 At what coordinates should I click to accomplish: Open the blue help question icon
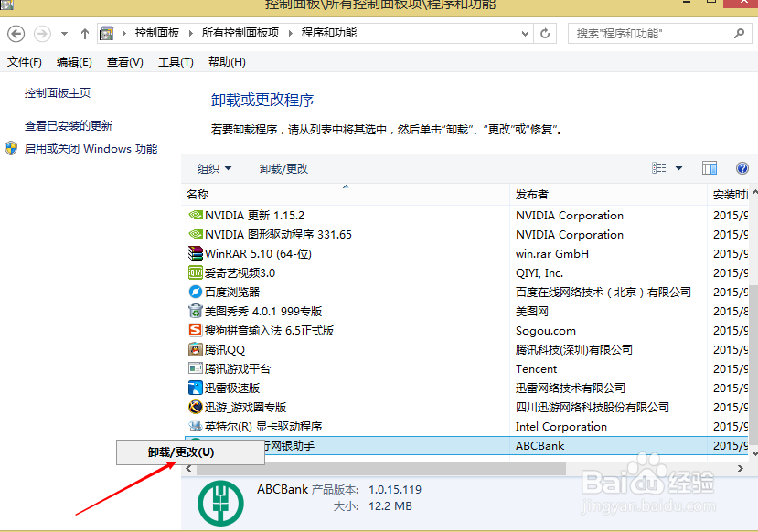pyautogui.click(x=742, y=168)
